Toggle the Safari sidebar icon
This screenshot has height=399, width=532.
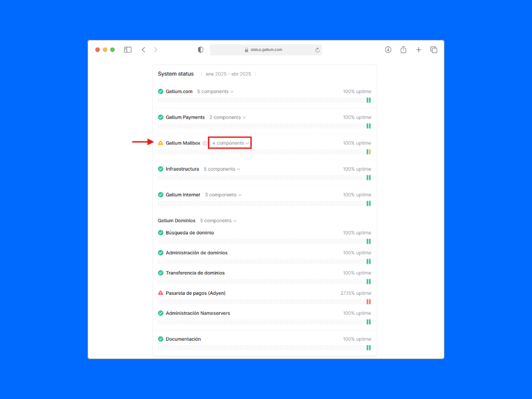[127, 50]
